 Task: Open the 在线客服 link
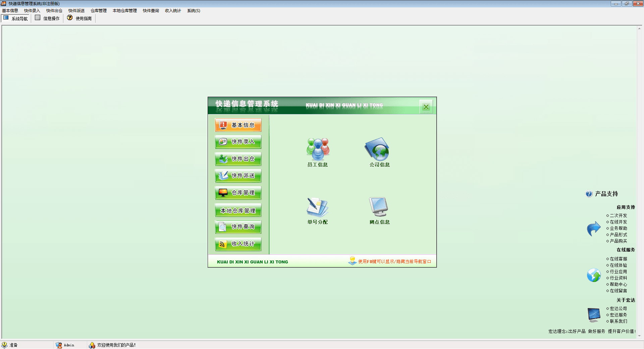coord(618,259)
